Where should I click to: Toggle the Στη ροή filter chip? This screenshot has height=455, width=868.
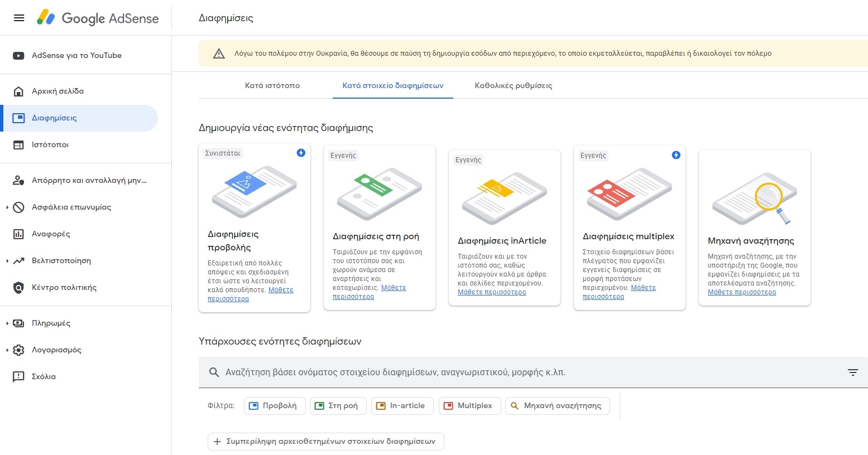coord(338,406)
